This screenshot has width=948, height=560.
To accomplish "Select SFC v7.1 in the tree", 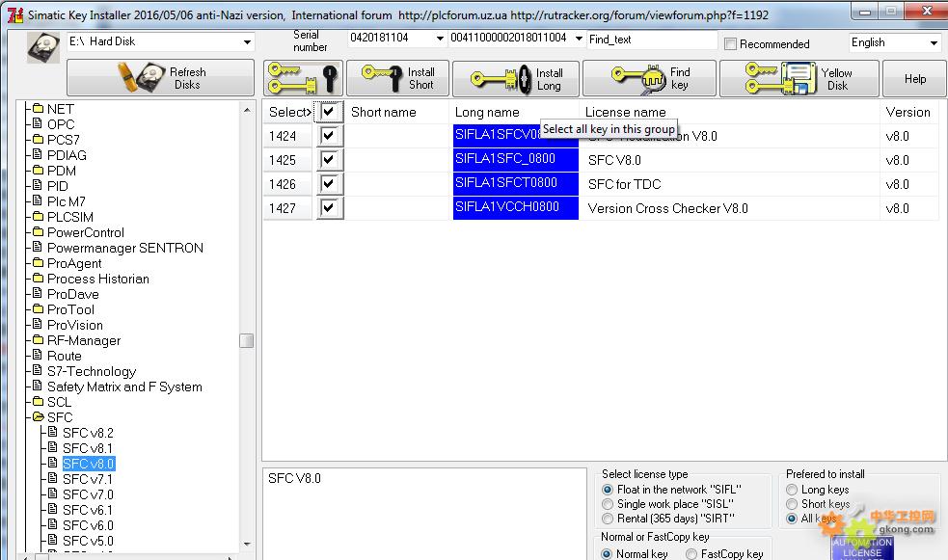I will (x=88, y=479).
